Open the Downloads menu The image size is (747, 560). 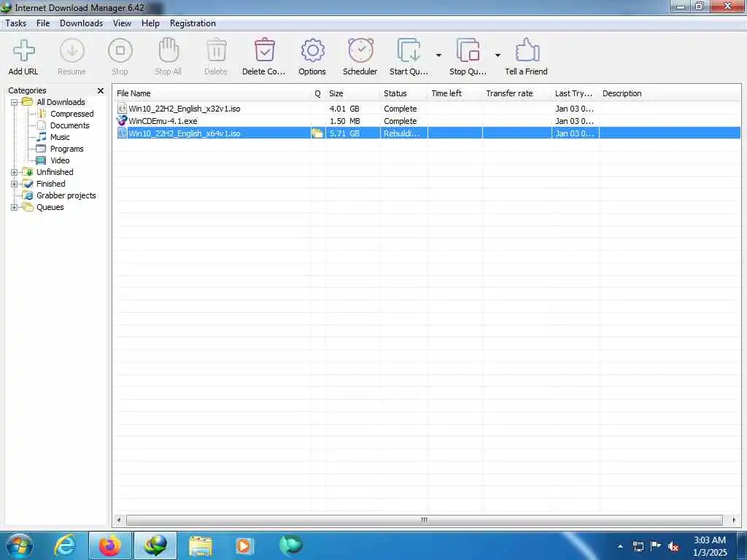81,23
